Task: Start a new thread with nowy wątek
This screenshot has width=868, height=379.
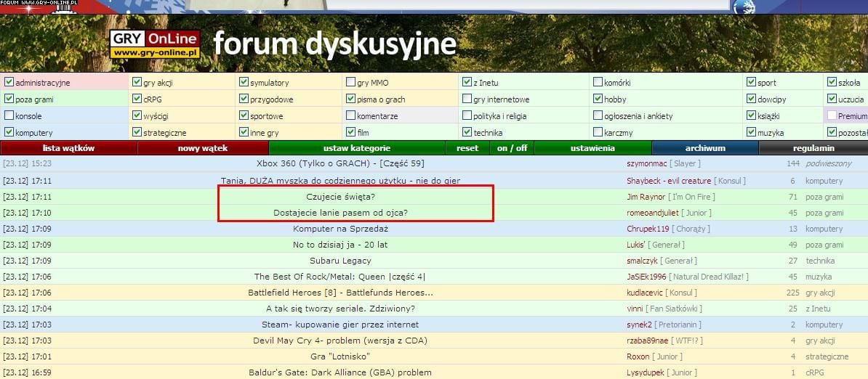Action: [x=203, y=148]
